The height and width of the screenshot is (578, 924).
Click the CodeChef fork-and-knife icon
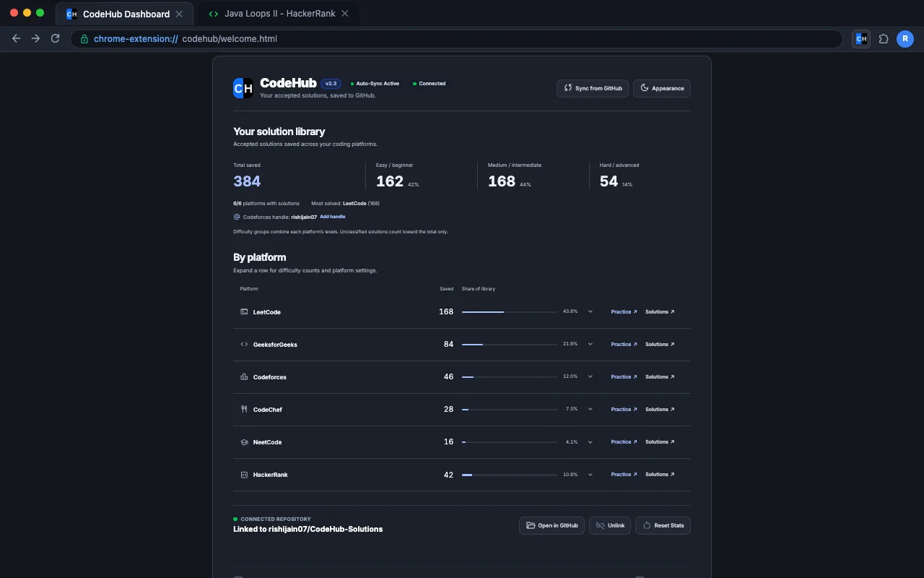[x=244, y=410]
